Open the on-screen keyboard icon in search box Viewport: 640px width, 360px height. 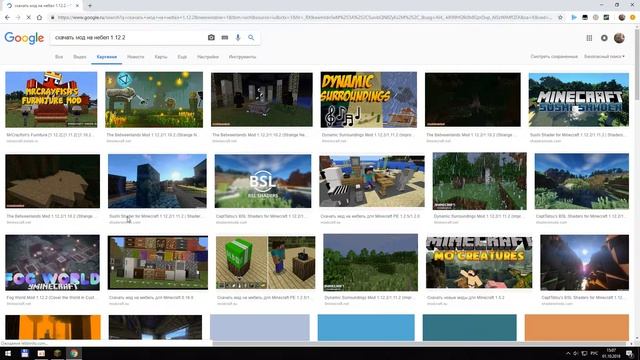(x=224, y=38)
